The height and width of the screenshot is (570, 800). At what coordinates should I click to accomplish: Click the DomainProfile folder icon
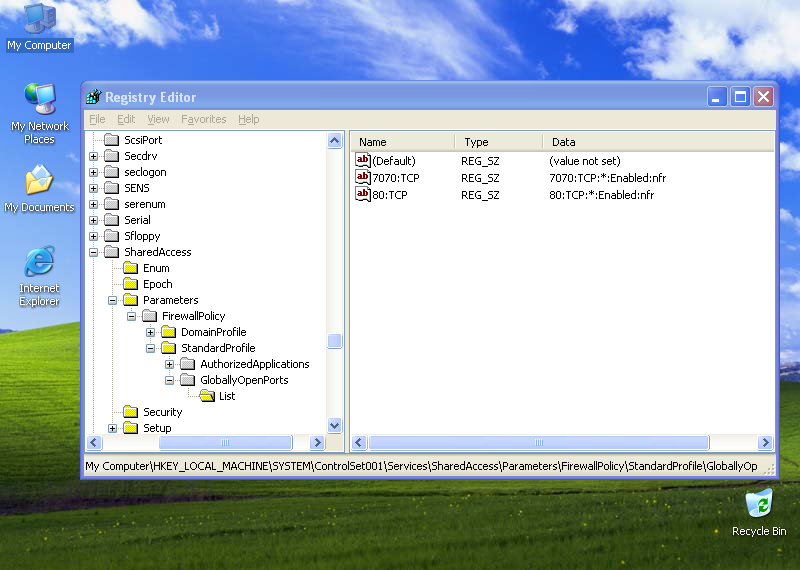pos(169,332)
